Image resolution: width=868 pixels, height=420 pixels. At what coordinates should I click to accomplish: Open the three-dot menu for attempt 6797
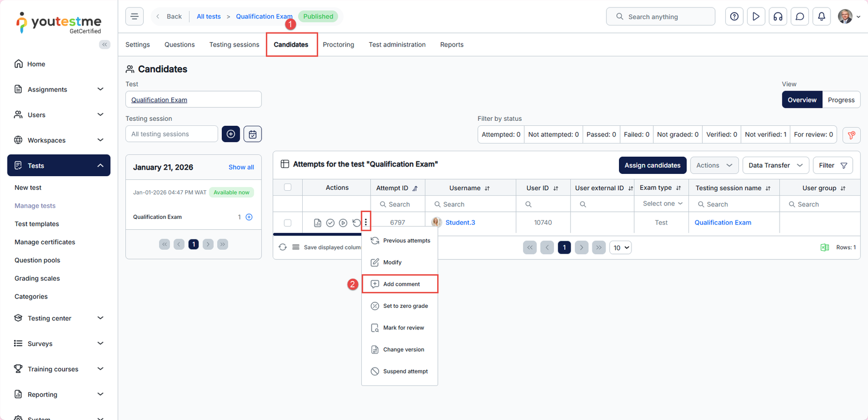coord(366,222)
